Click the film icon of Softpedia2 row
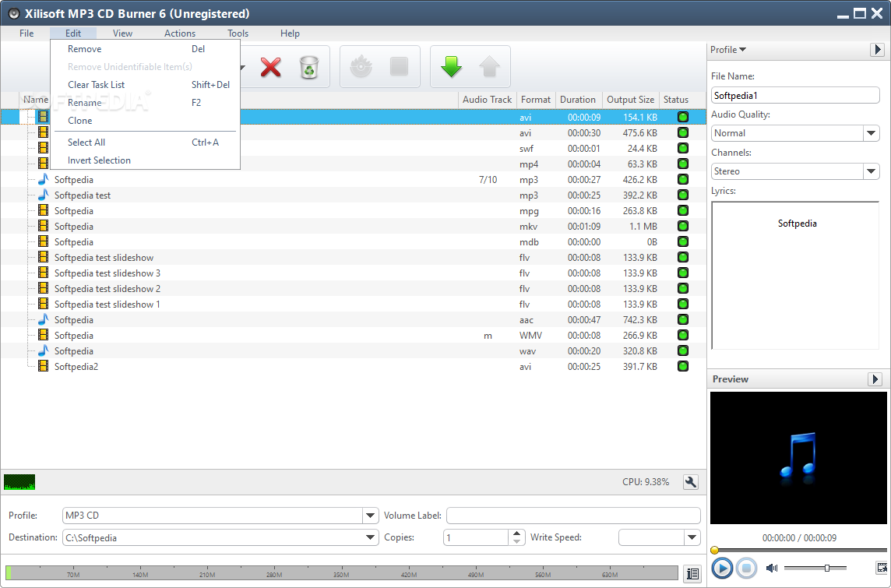This screenshot has width=891, height=588. point(43,367)
